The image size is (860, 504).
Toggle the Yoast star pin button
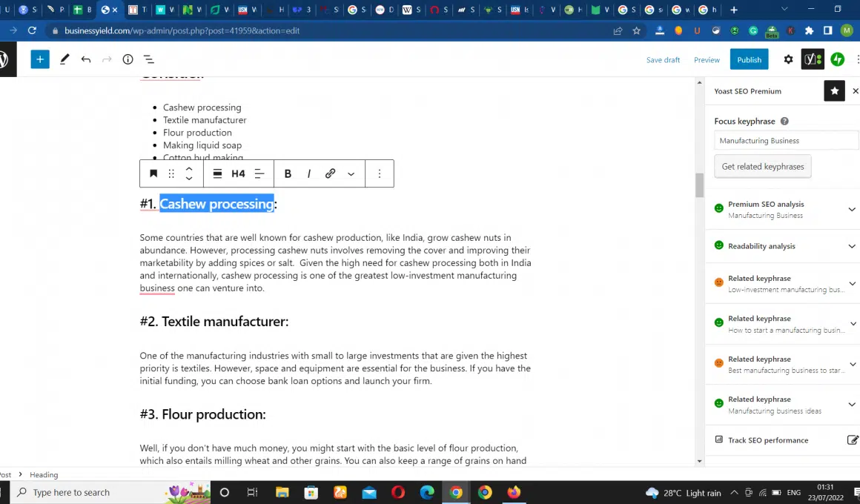coord(834,91)
